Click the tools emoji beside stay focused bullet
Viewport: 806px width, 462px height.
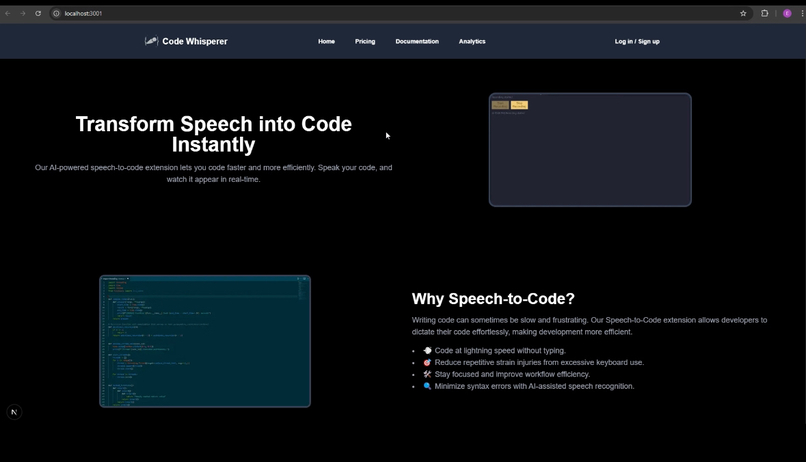click(x=427, y=374)
